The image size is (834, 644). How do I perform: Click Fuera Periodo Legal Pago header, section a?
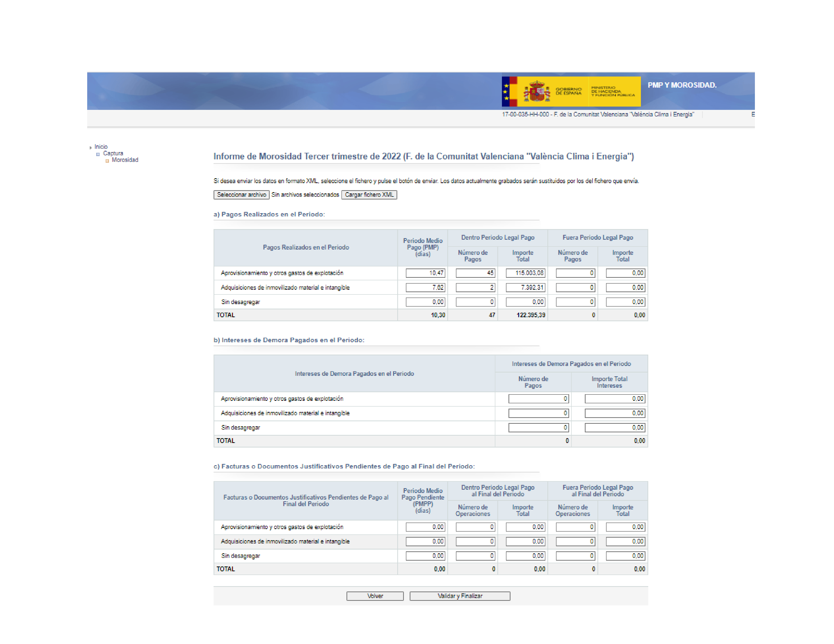pyautogui.click(x=598, y=237)
